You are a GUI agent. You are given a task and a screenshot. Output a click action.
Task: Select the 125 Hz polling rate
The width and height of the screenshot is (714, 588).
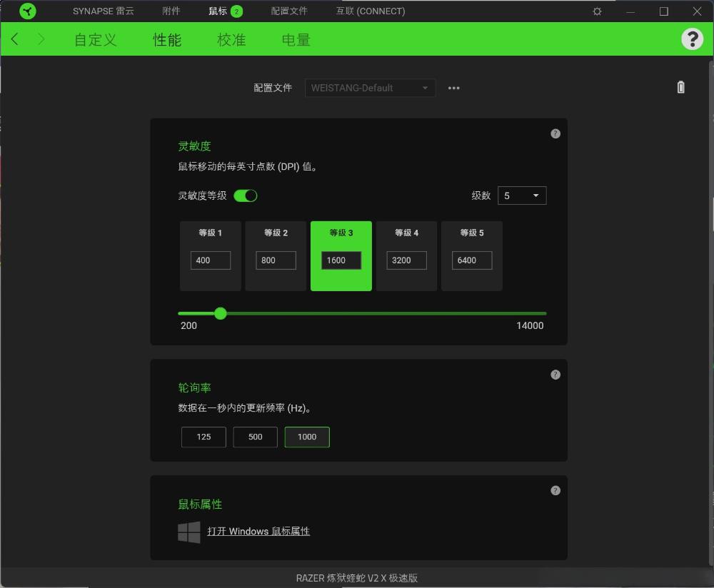tap(203, 437)
